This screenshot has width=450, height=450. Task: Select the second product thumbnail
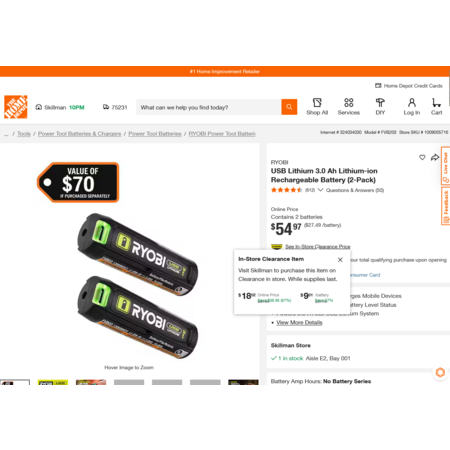pyautogui.click(x=53, y=382)
